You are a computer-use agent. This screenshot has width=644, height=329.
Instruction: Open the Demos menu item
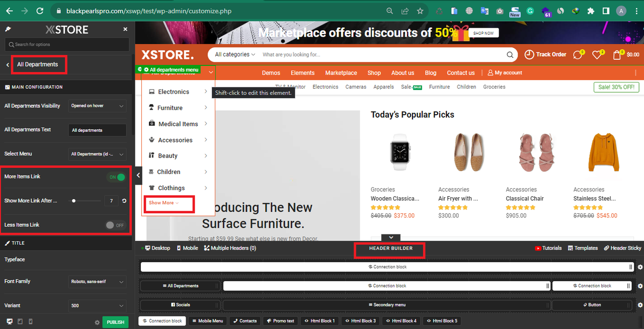pyautogui.click(x=271, y=73)
